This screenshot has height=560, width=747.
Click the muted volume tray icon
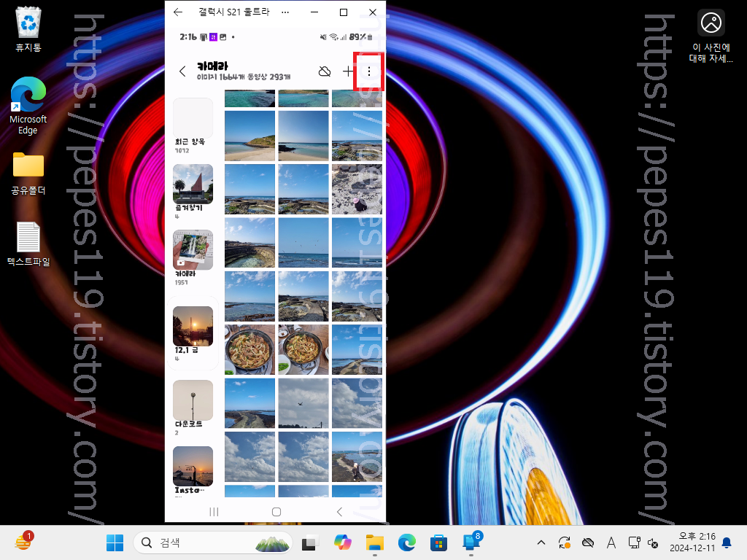point(653,542)
